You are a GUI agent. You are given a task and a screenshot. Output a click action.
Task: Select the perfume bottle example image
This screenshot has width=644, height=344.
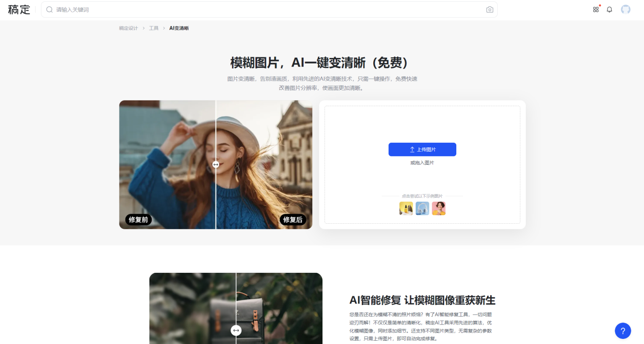pyautogui.click(x=406, y=208)
